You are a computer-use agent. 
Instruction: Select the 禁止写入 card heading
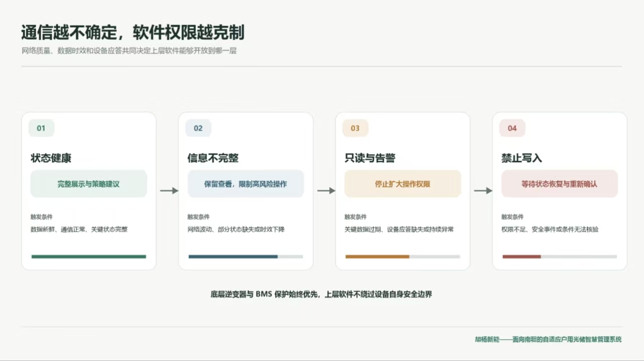pos(522,158)
